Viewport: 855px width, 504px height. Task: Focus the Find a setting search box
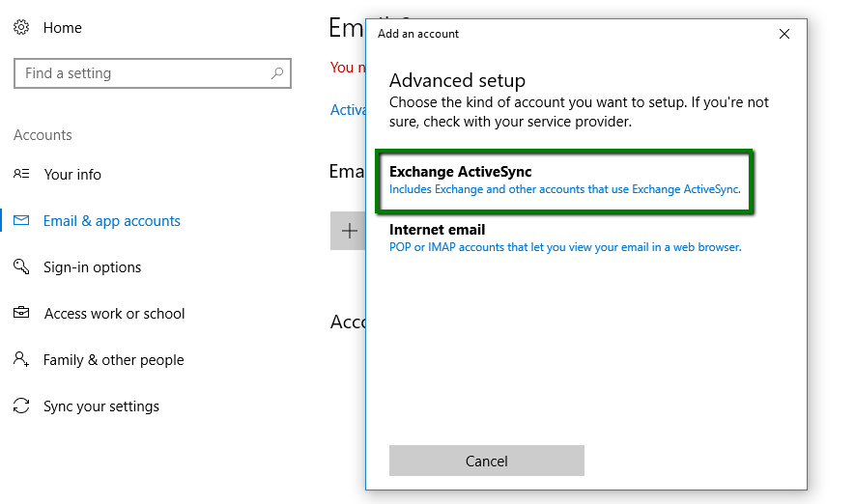(x=152, y=73)
